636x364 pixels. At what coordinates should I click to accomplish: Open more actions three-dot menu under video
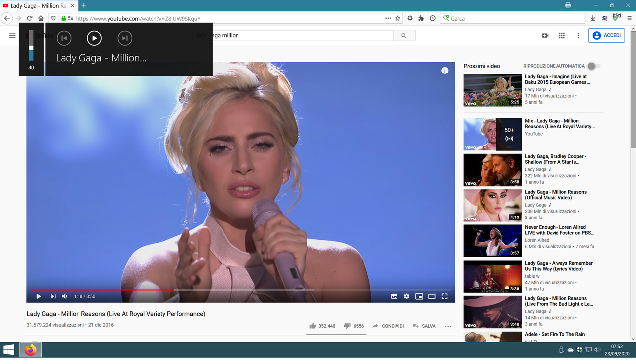click(448, 326)
